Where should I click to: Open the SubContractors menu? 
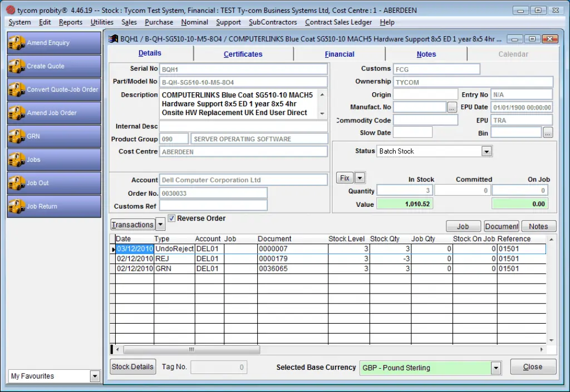pos(273,22)
